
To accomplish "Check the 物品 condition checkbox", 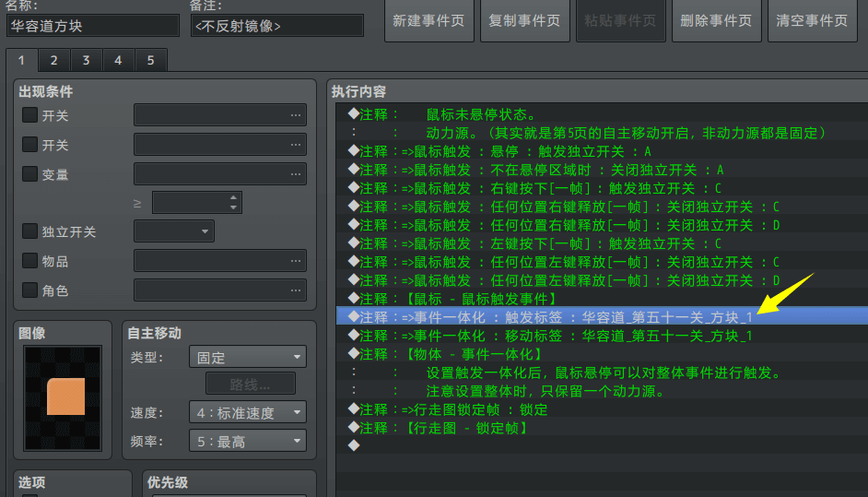I will click(x=29, y=261).
